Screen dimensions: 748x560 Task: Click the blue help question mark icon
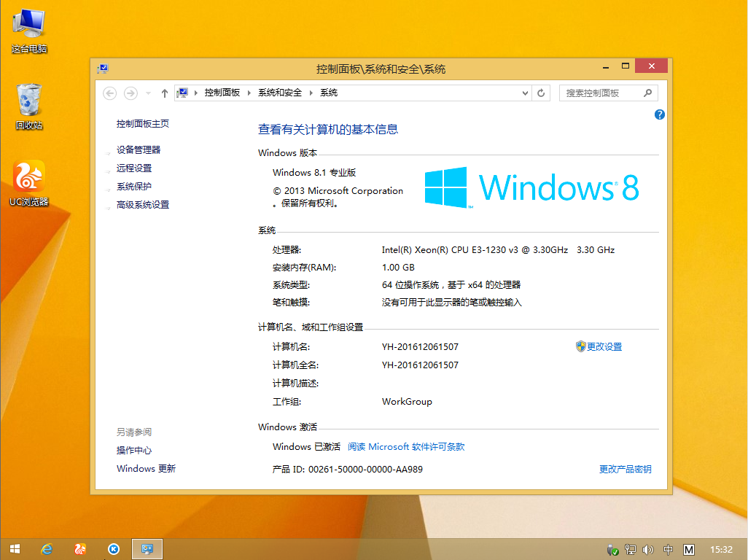click(x=659, y=114)
